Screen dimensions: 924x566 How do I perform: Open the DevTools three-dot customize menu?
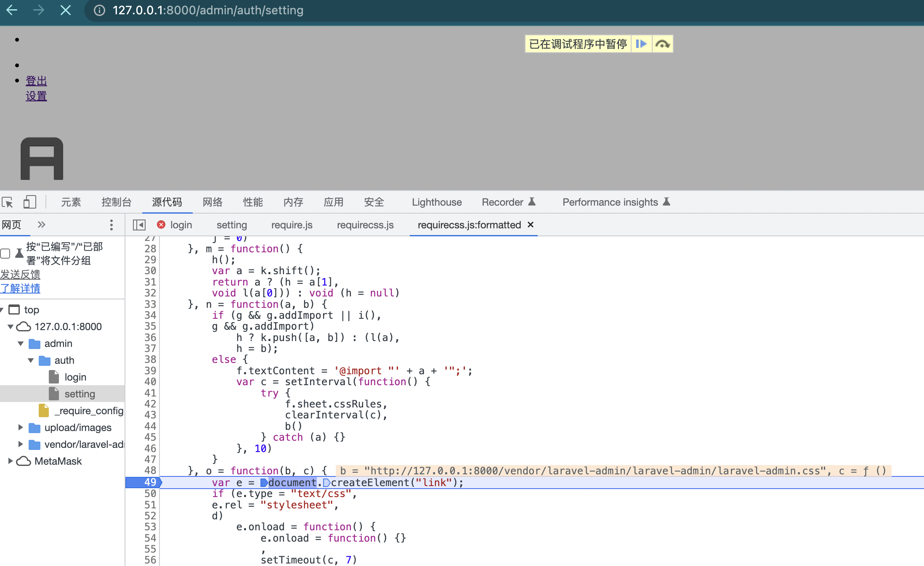tap(111, 225)
